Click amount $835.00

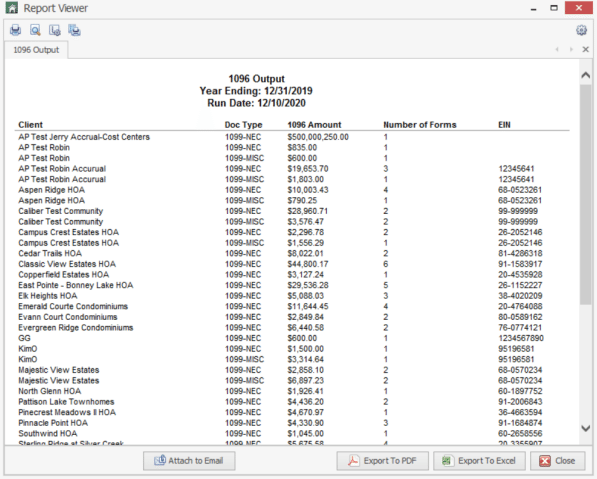[x=302, y=148]
